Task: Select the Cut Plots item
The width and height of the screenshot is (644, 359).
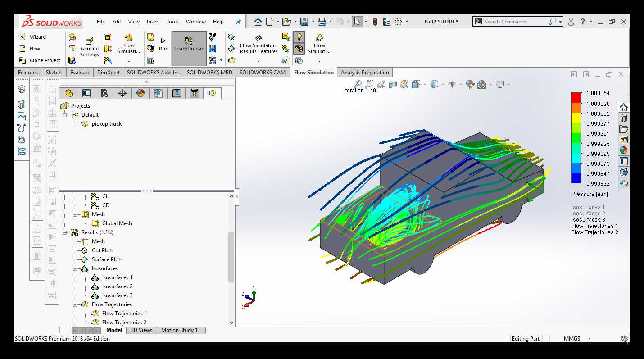Action: tap(103, 250)
